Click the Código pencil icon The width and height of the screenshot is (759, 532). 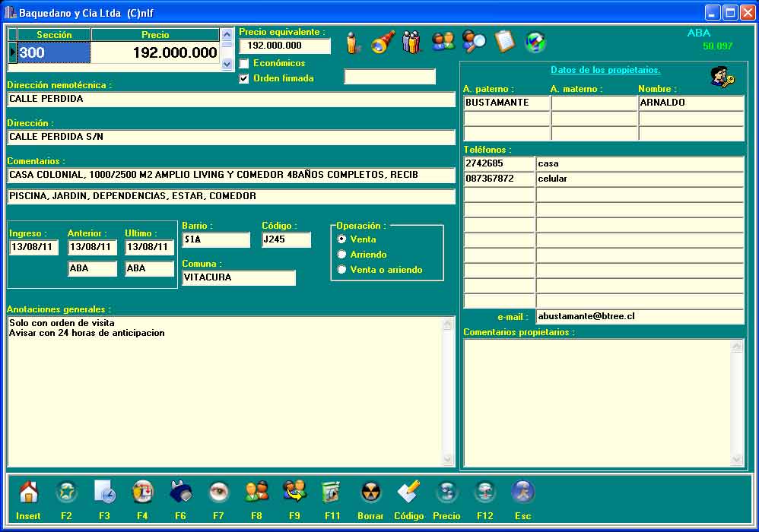408,492
